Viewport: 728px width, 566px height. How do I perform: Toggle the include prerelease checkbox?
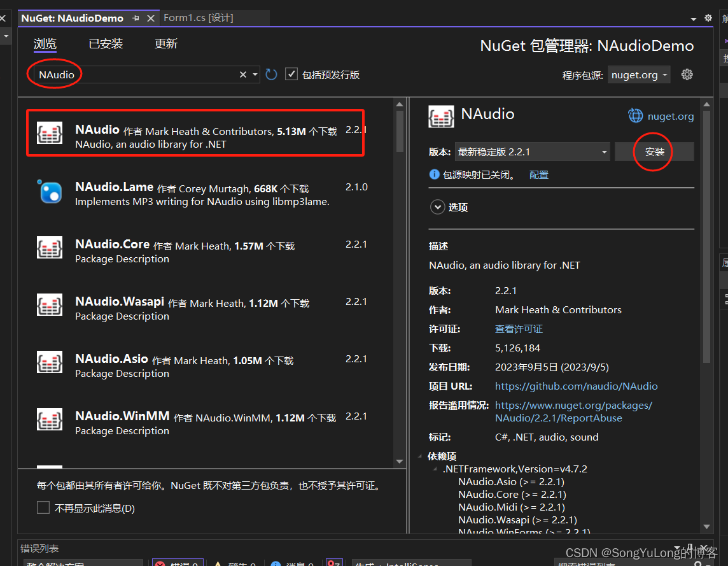pos(291,74)
